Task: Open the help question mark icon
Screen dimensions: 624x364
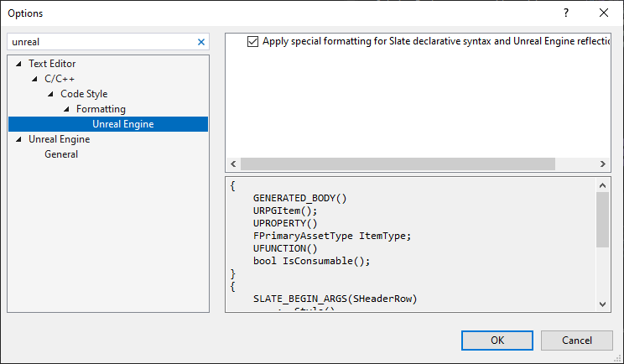Action: 566,13
